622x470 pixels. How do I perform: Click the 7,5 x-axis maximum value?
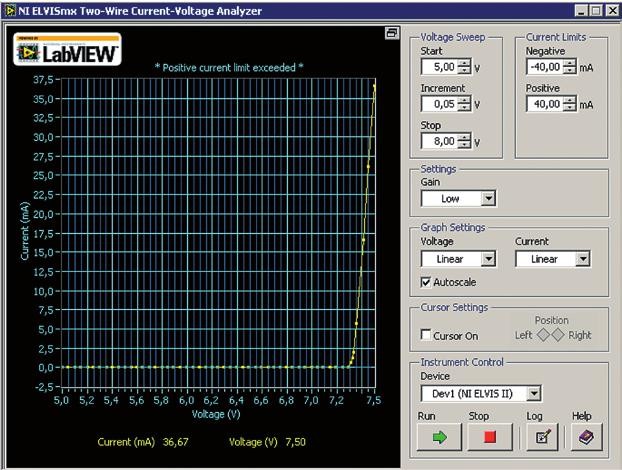coord(373,400)
